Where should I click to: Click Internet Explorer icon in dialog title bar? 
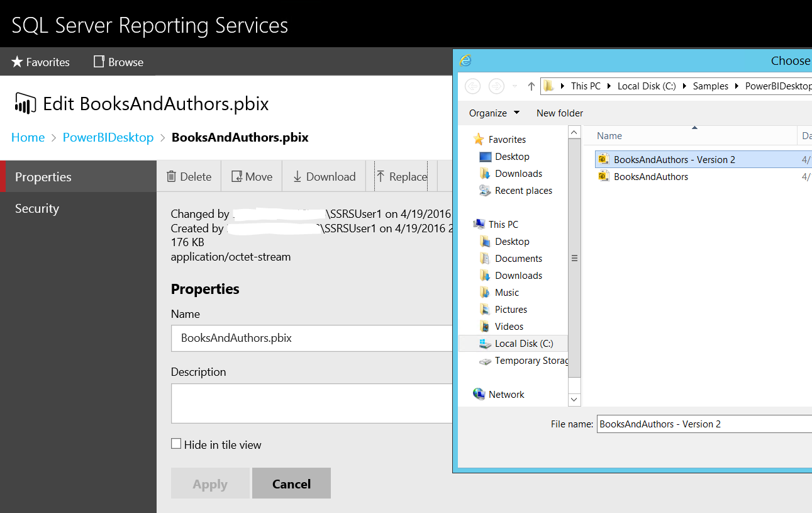click(465, 60)
